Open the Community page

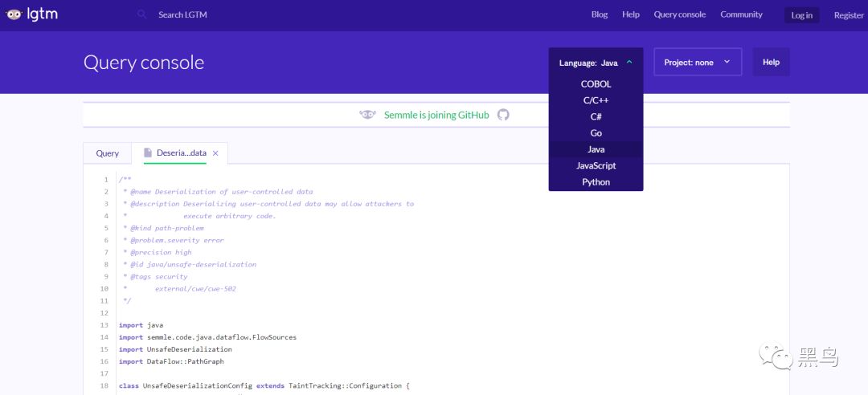point(741,15)
